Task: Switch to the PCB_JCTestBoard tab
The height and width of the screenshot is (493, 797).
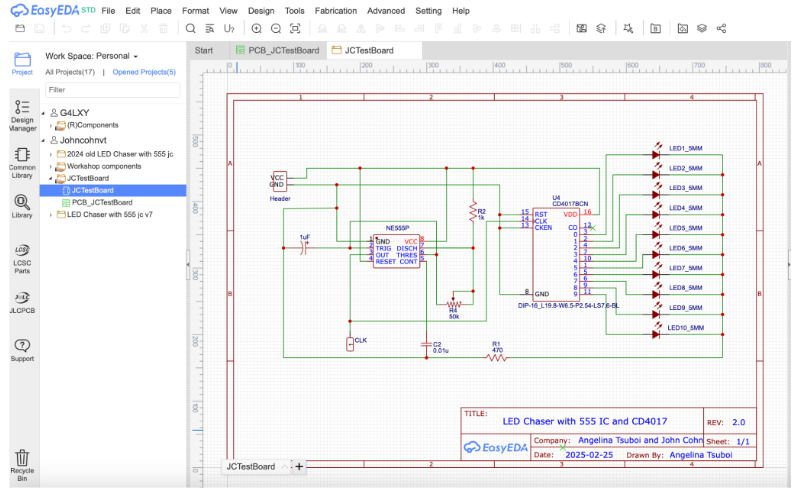Action: coord(277,50)
